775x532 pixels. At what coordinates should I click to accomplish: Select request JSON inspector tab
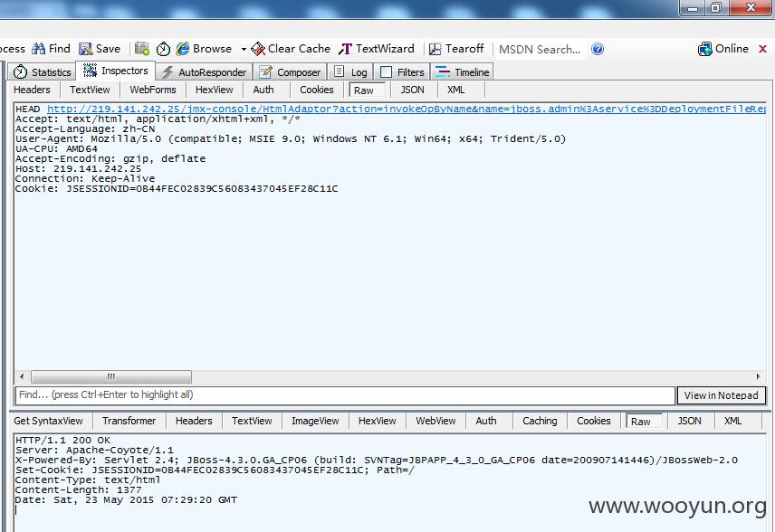pos(412,90)
